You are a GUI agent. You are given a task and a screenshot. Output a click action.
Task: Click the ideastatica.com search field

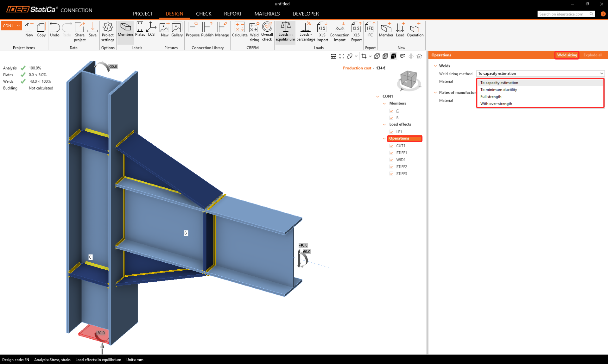[563, 14]
